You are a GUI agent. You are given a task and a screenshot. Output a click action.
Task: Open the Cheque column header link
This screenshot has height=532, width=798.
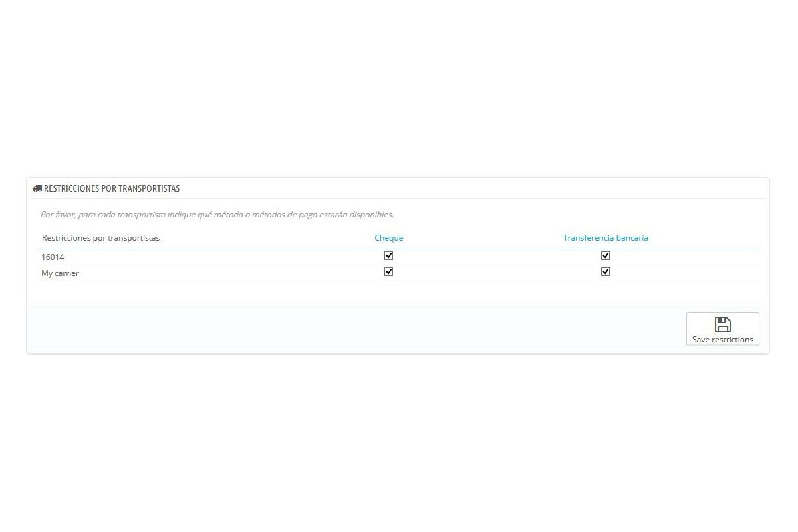tap(389, 237)
